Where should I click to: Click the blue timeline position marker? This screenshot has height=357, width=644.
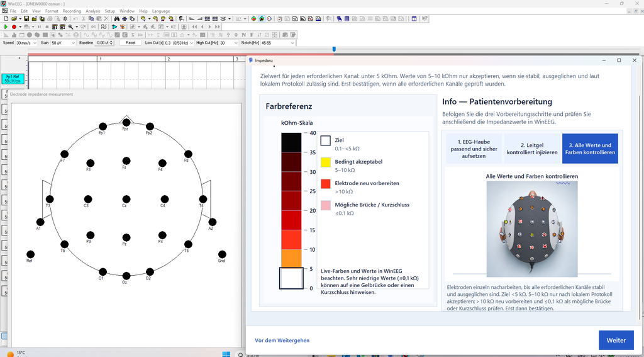(x=334, y=49)
